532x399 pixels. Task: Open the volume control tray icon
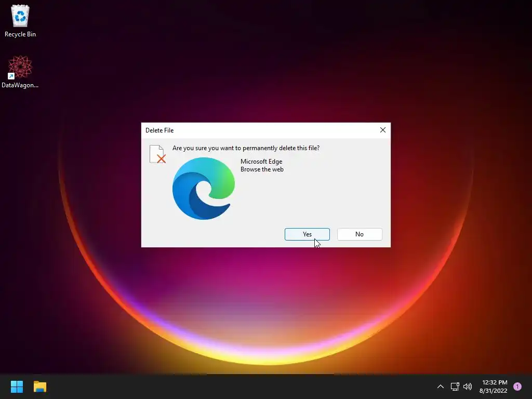pos(468,387)
